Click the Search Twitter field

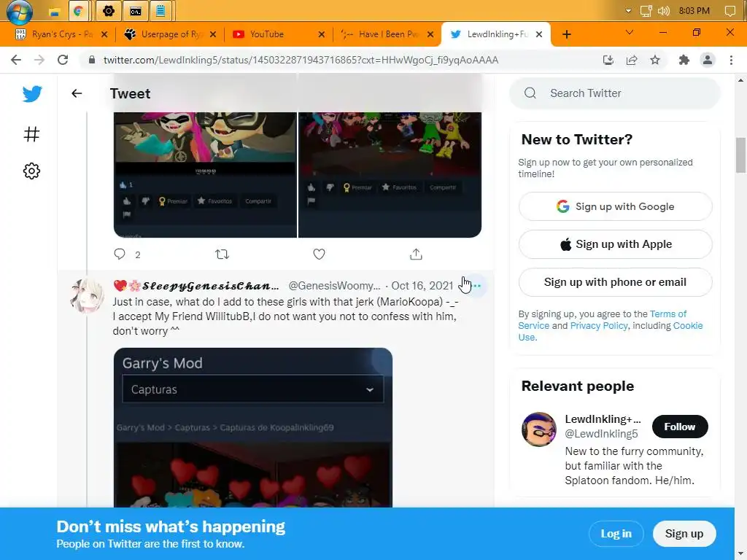[x=614, y=93]
